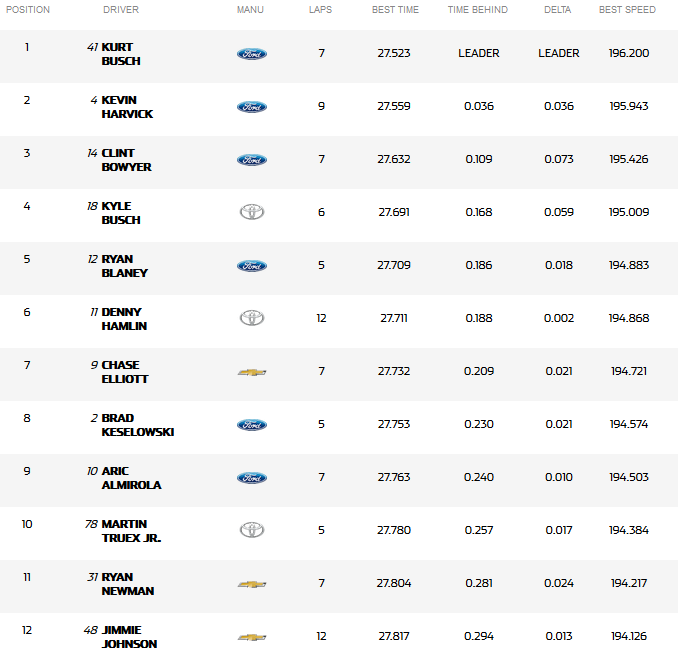The width and height of the screenshot is (685, 654).
Task: Sort by the POSITION column header
Action: coord(28,10)
